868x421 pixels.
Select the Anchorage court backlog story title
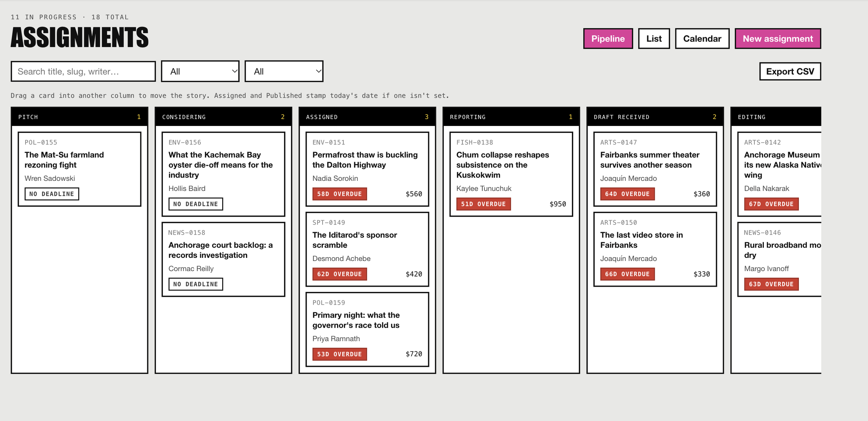click(x=220, y=250)
